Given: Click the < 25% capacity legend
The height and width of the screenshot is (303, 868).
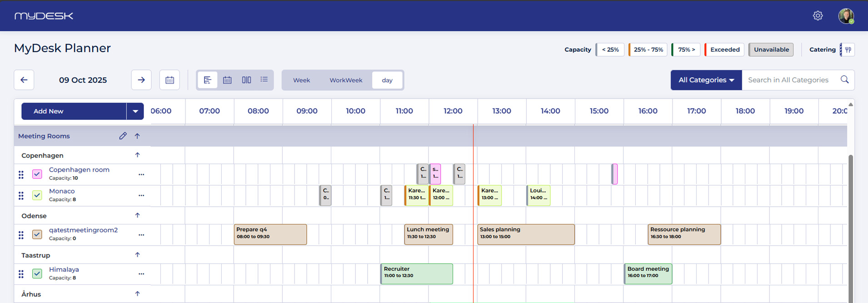Looking at the screenshot, I should tap(610, 50).
